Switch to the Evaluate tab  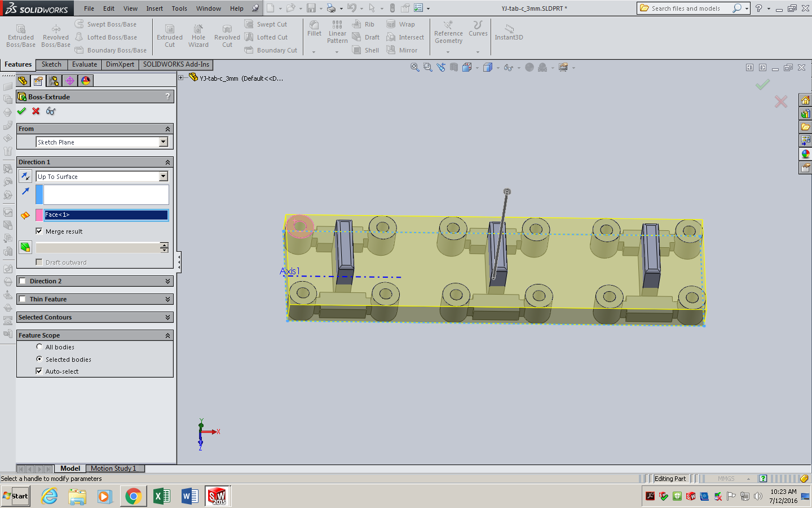[x=85, y=64]
